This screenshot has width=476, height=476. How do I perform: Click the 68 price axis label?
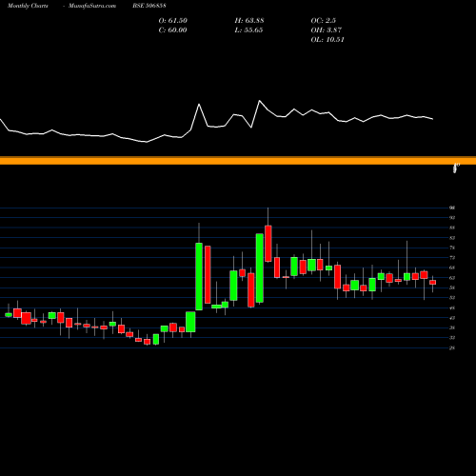[x=452, y=268]
